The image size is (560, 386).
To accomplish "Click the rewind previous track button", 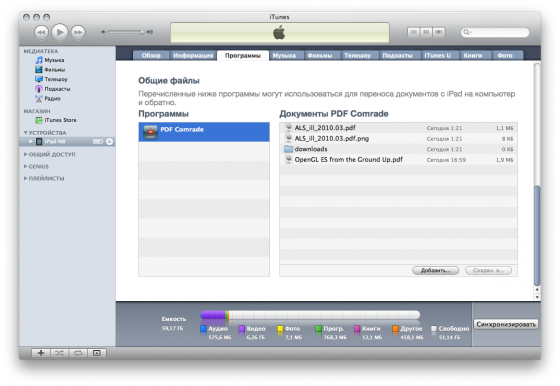I will coord(41,32).
